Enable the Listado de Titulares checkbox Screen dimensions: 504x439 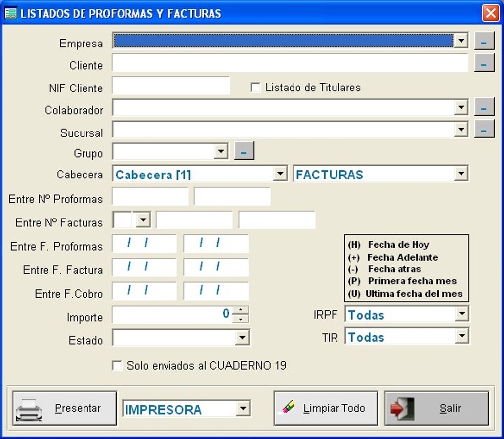255,88
